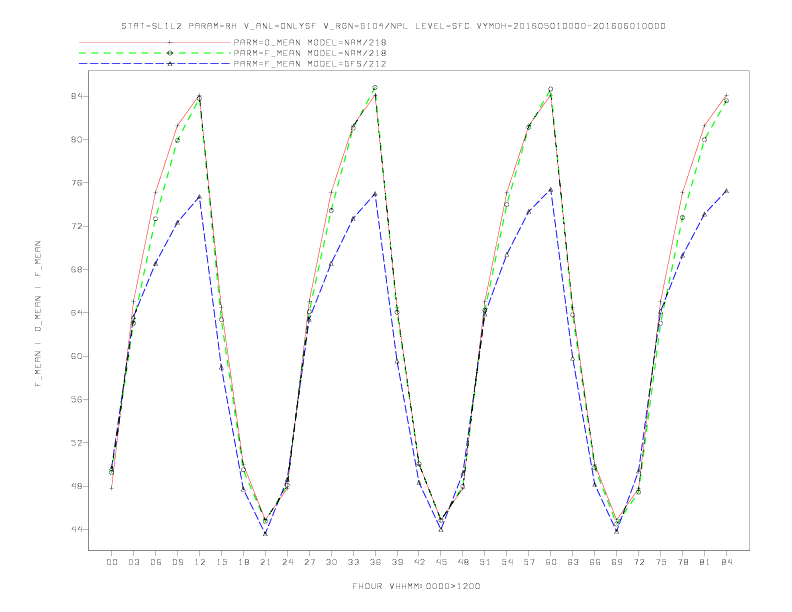Viewport: 792px width, 612px height.
Task: Click the green circle data point at hour 06
Action: (x=156, y=219)
